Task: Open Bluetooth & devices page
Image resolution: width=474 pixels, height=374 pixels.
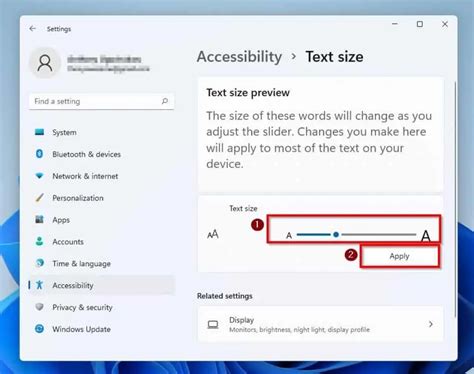Action: click(102, 154)
